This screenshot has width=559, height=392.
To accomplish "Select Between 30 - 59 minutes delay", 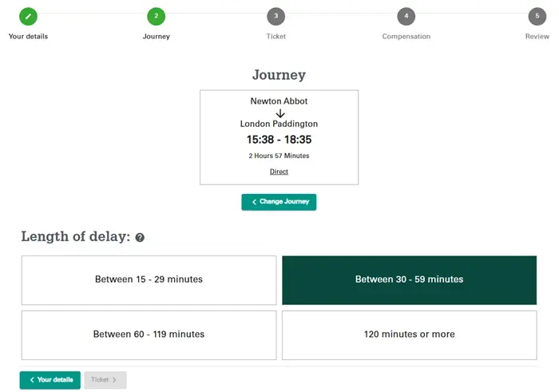I will (x=409, y=280).
